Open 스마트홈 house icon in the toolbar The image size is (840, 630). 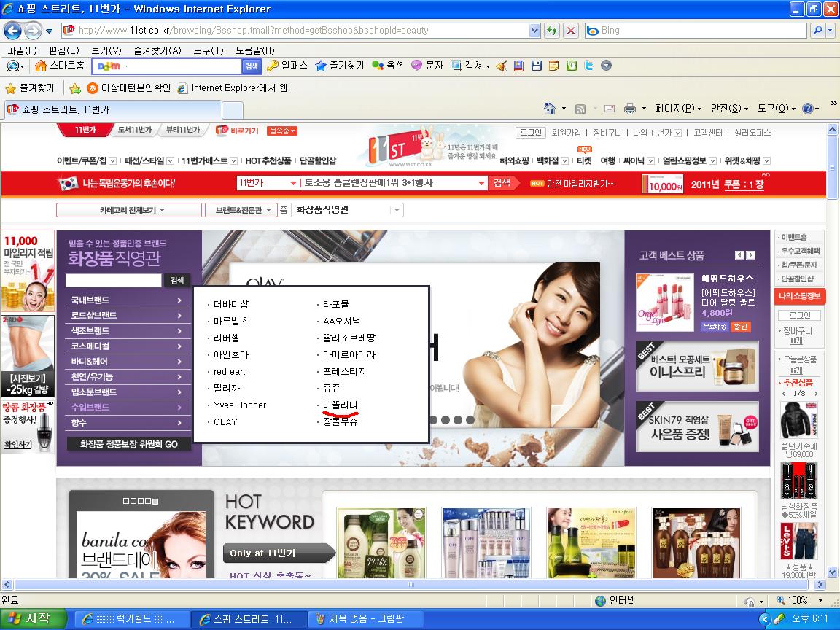pos(42,66)
